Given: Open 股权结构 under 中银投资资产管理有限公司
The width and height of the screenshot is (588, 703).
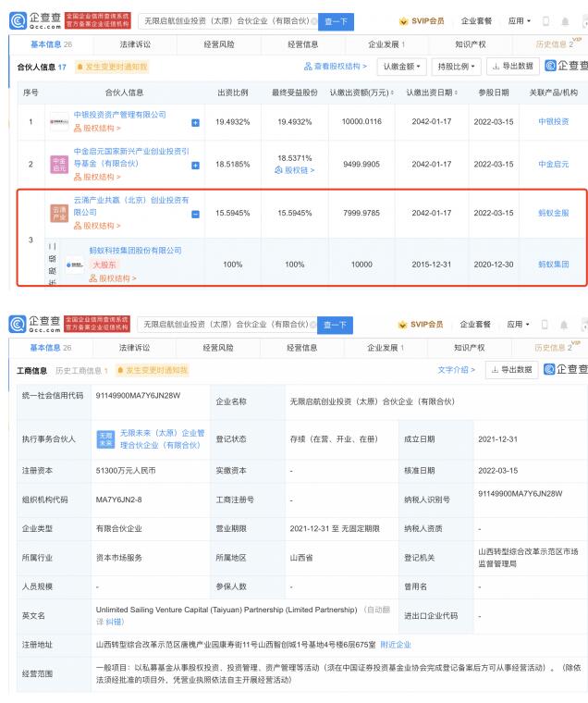Looking at the screenshot, I should tap(97, 129).
